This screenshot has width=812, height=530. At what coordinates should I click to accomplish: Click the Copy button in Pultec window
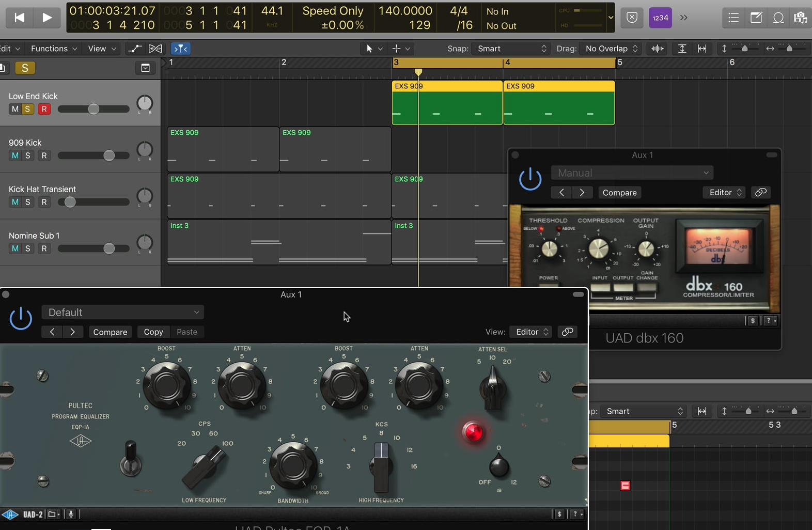click(x=153, y=332)
